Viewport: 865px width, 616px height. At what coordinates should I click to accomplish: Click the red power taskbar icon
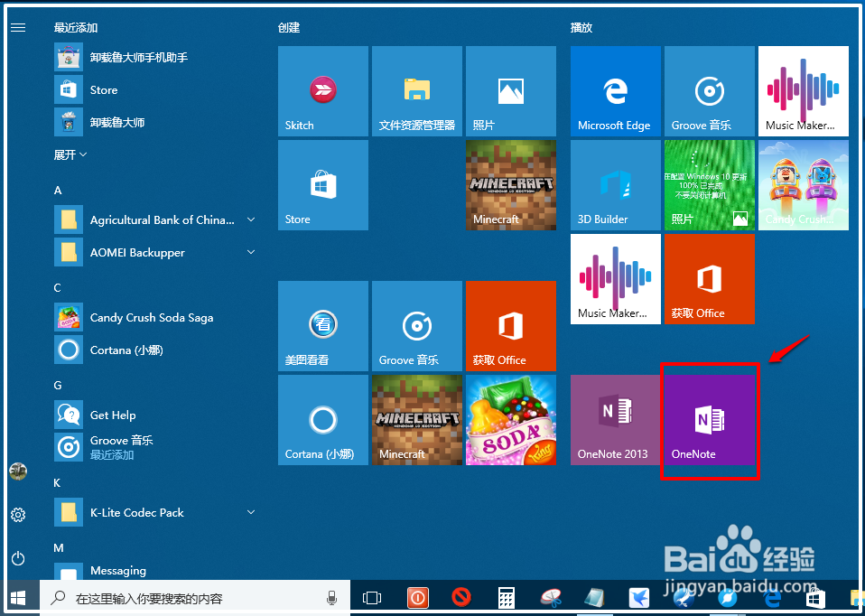(x=418, y=598)
